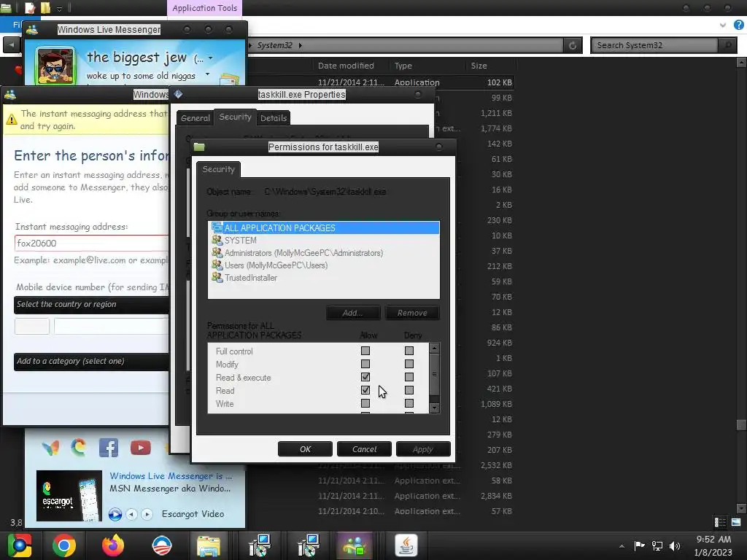Click the Messenger user avatar picture
The height and width of the screenshot is (560, 747).
[55, 66]
